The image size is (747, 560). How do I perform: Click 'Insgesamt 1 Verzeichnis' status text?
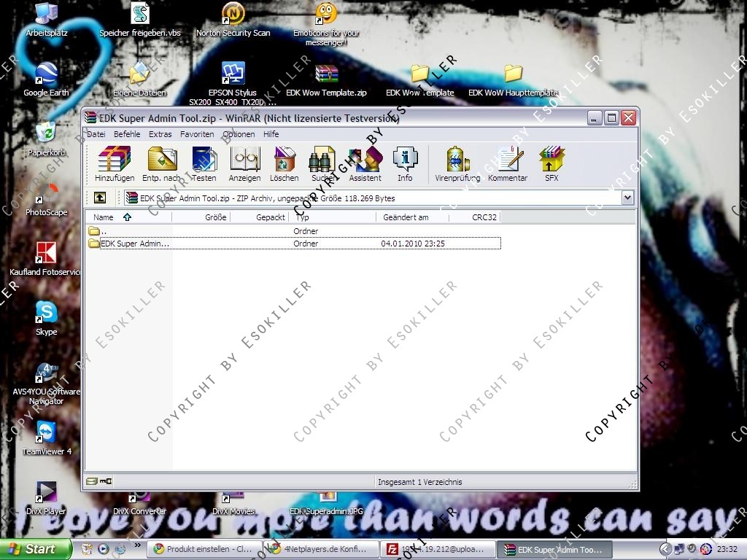point(419,482)
